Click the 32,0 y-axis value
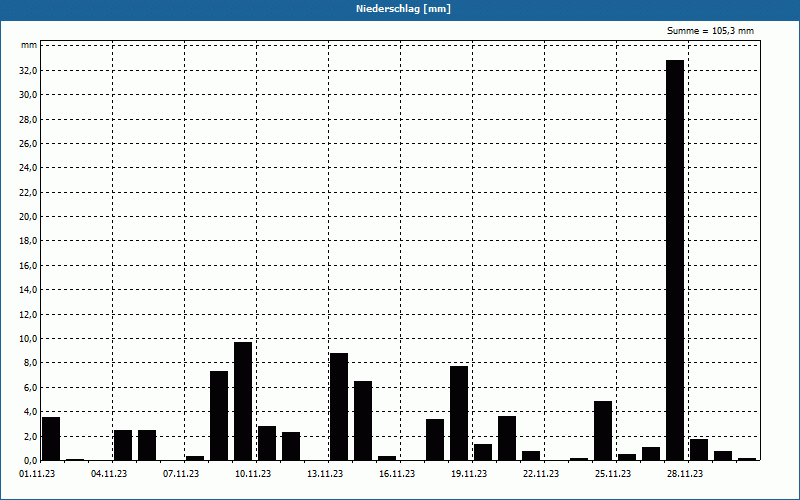 point(28,70)
